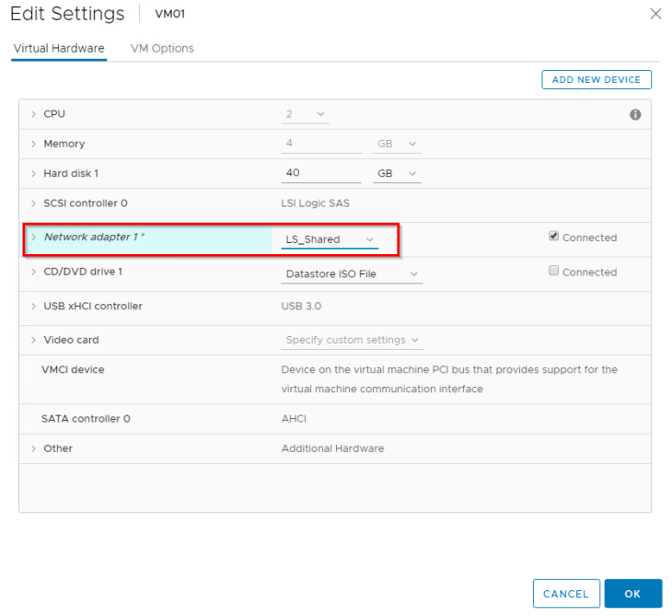The height and width of the screenshot is (616, 672).
Task: Expand USB xHCI controller row
Action: [x=34, y=306]
